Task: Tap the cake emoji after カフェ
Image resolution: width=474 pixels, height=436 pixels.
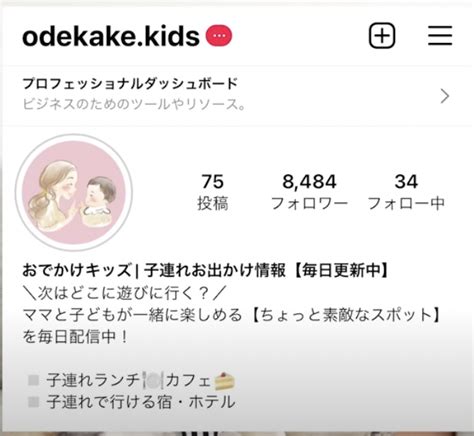Action: point(224,381)
